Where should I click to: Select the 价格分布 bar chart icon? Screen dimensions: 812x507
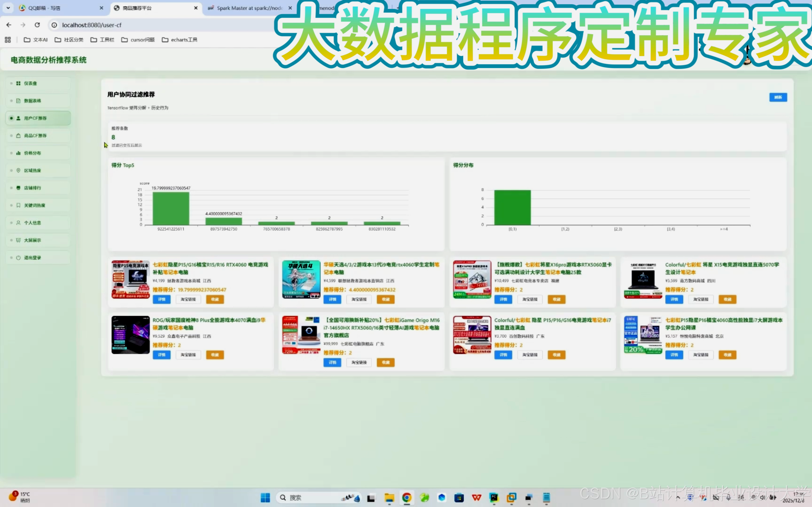pyautogui.click(x=18, y=152)
